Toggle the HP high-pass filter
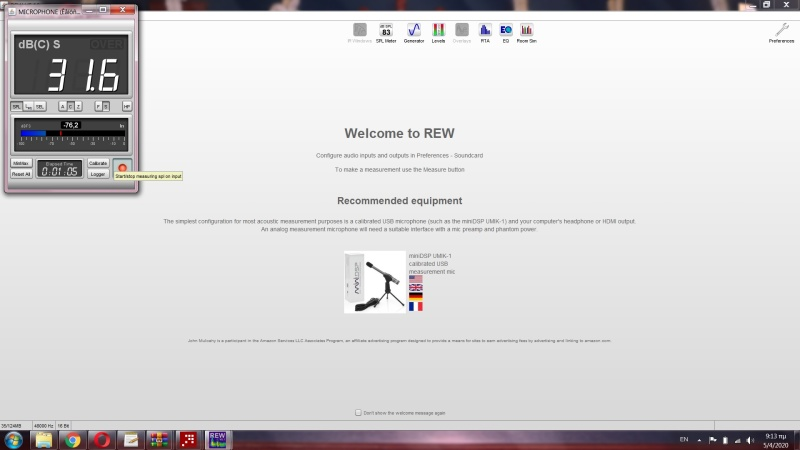 [x=127, y=106]
